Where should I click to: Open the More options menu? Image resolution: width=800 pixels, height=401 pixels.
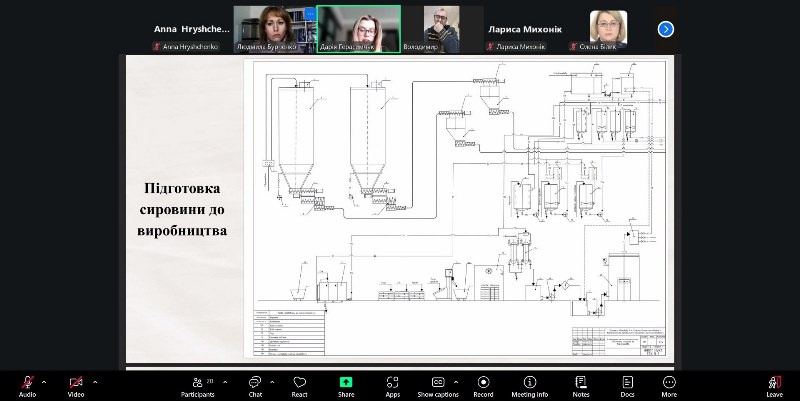[x=669, y=383]
